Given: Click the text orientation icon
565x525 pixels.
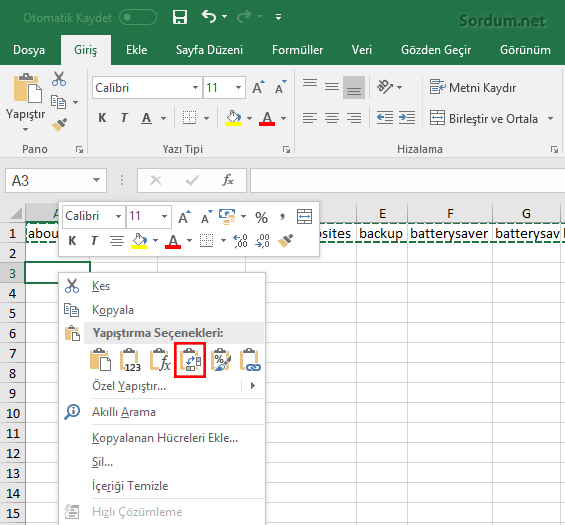Looking at the screenshot, I should [385, 87].
